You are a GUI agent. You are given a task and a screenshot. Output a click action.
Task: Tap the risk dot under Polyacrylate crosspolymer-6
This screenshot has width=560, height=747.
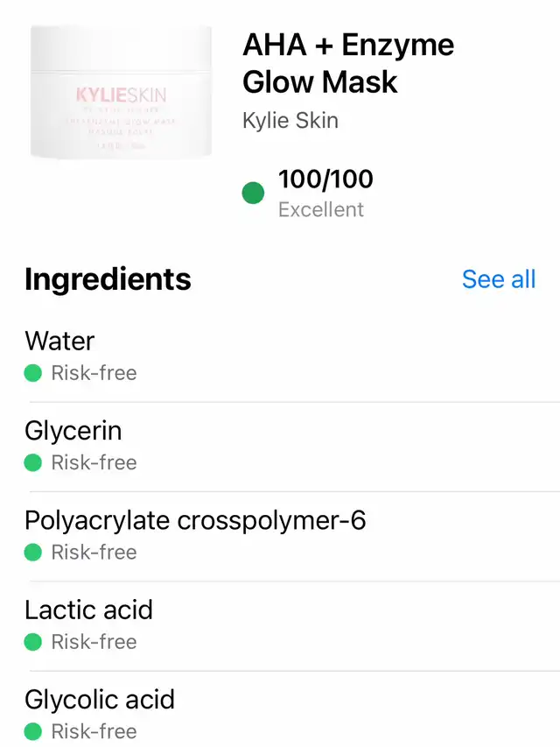pos(33,553)
